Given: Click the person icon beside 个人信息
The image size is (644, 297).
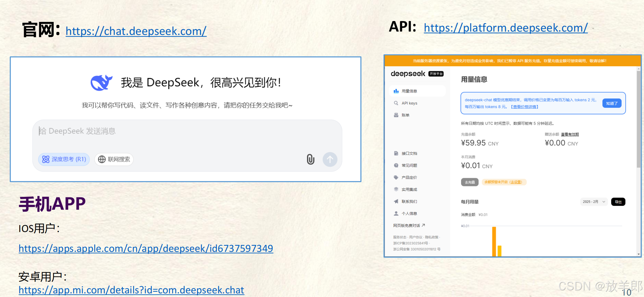Looking at the screenshot, I should coord(396,213).
